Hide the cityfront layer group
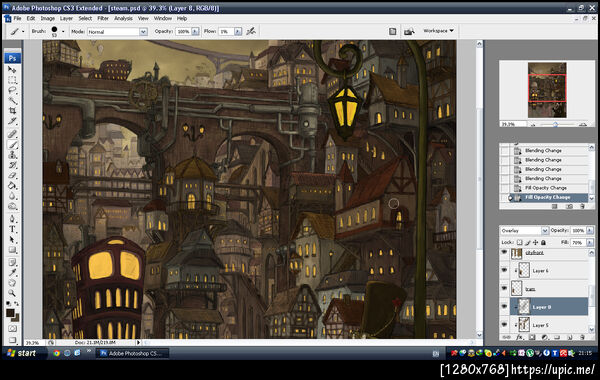 click(504, 252)
